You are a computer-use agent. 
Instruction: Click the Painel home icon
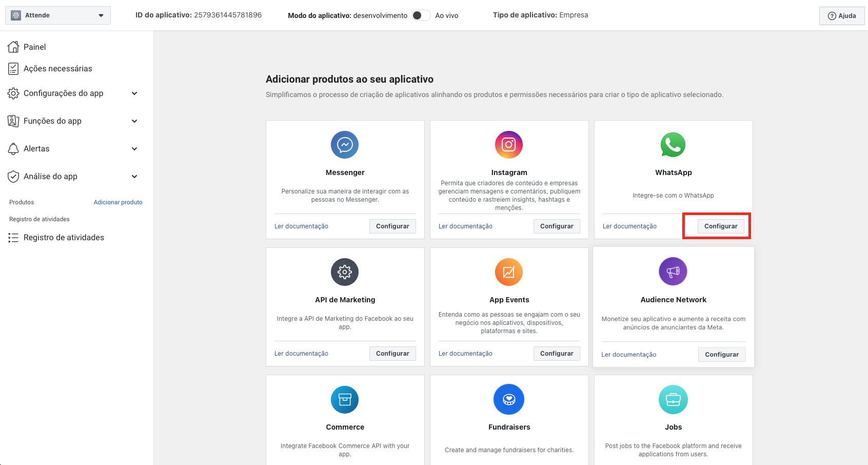click(x=13, y=47)
